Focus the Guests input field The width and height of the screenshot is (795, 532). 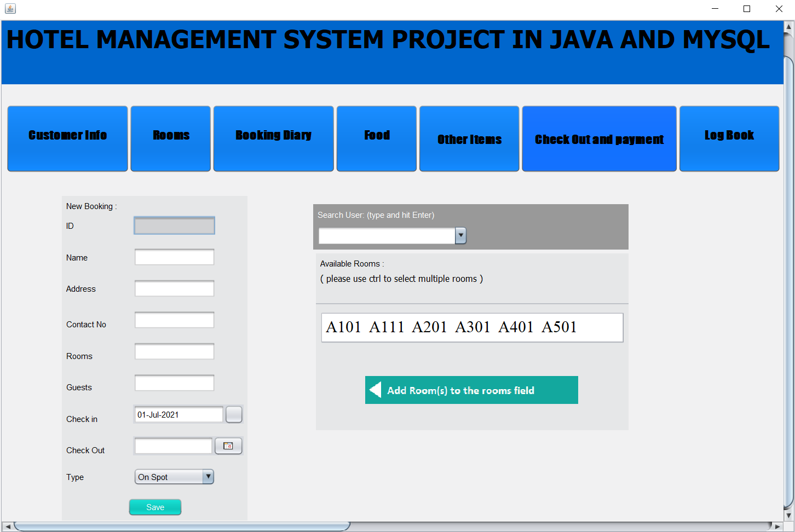pyautogui.click(x=174, y=383)
